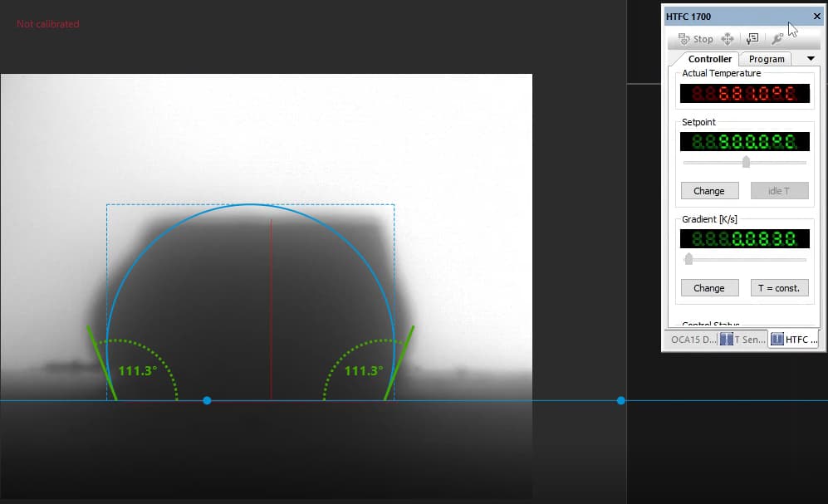The width and height of the screenshot is (828, 504).
Task: Adjust the Setpoint slider handle
Action: 746,162
